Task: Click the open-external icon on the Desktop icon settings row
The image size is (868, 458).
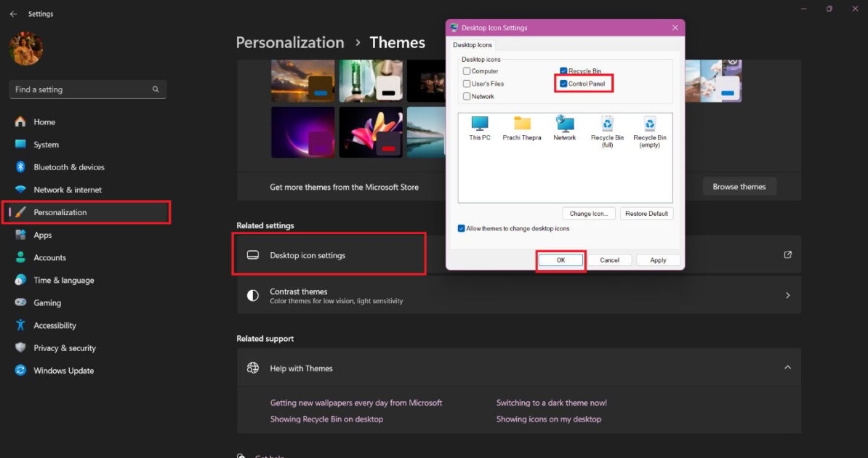Action: [788, 254]
